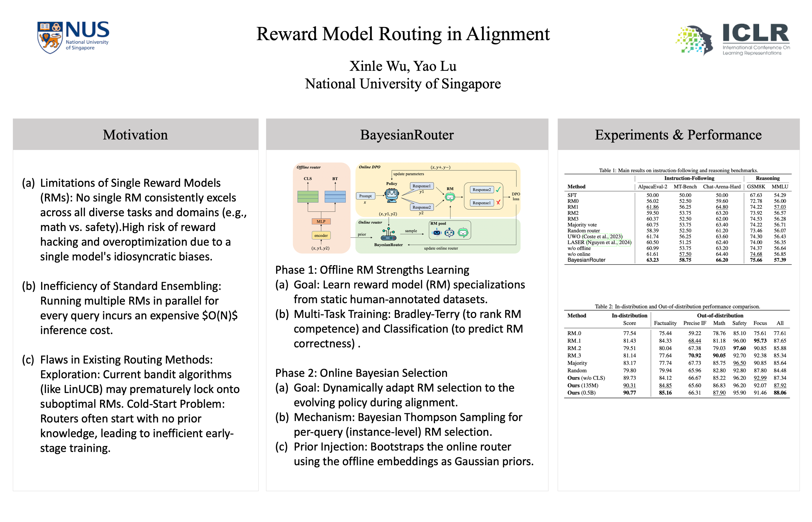Click the yellow encoder box
This screenshot has height=522, width=812.
[x=321, y=235]
